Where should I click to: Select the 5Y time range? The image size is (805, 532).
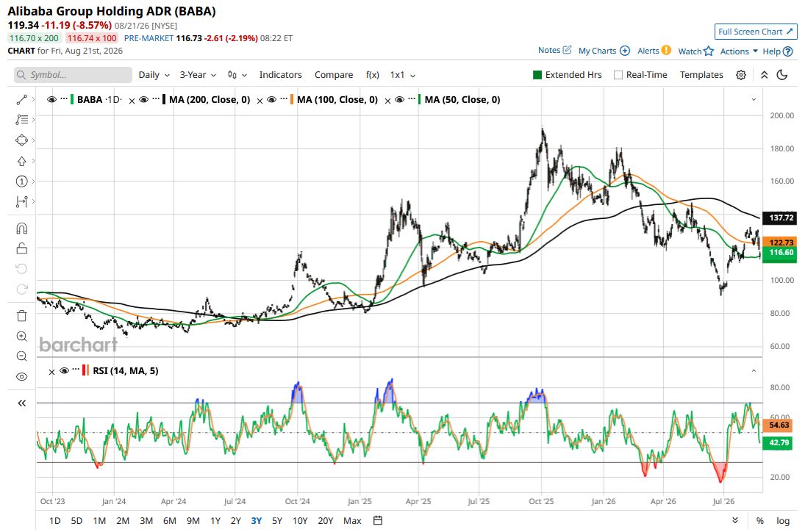tap(276, 521)
